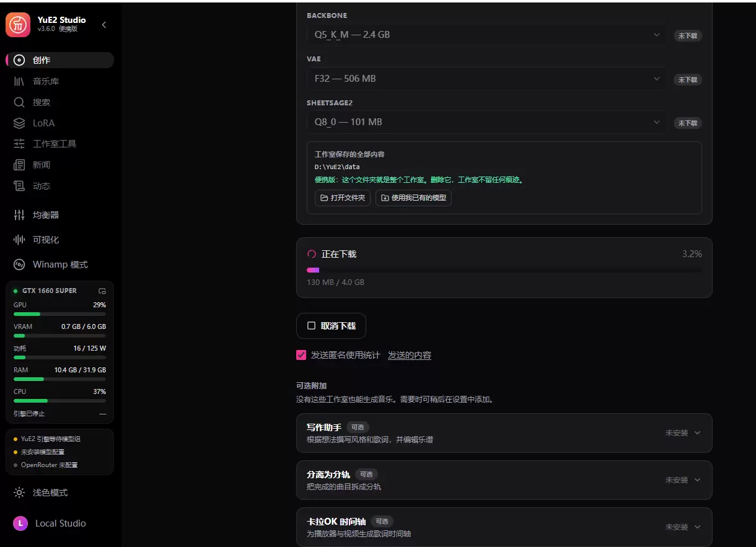The height and width of the screenshot is (547, 756).
Task: Click the 工作室工具 sliders icon
Action: tap(19, 144)
